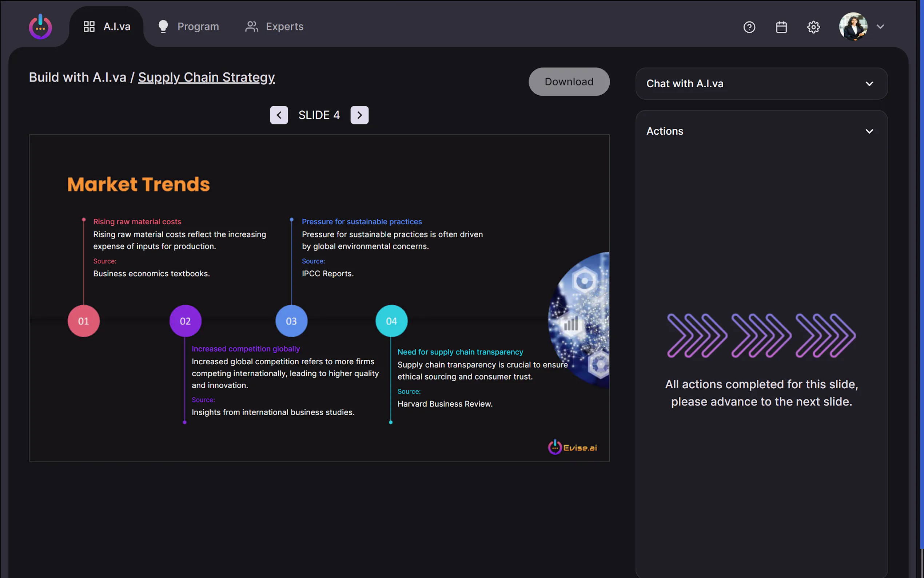Screen dimensions: 924x578
Task: Select timeline marker 04 teal circle
Action: click(x=391, y=321)
